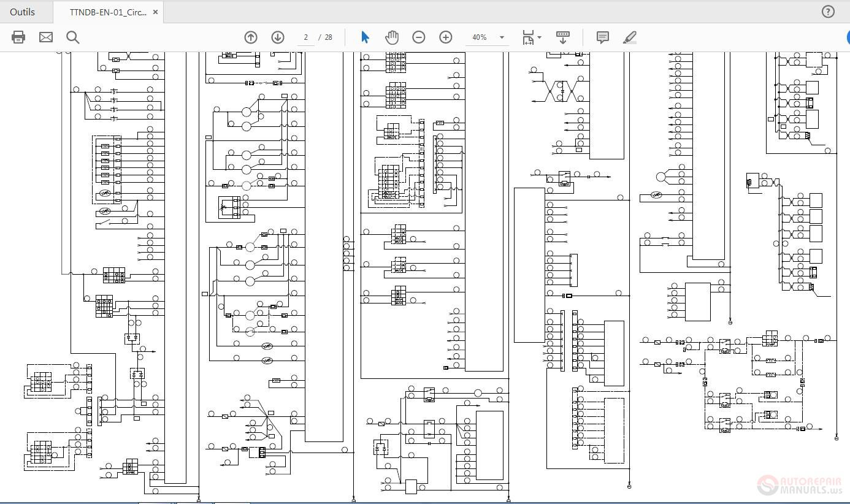Image resolution: width=850 pixels, height=504 pixels.
Task: Zoom out with the minus button
Action: [x=419, y=37]
